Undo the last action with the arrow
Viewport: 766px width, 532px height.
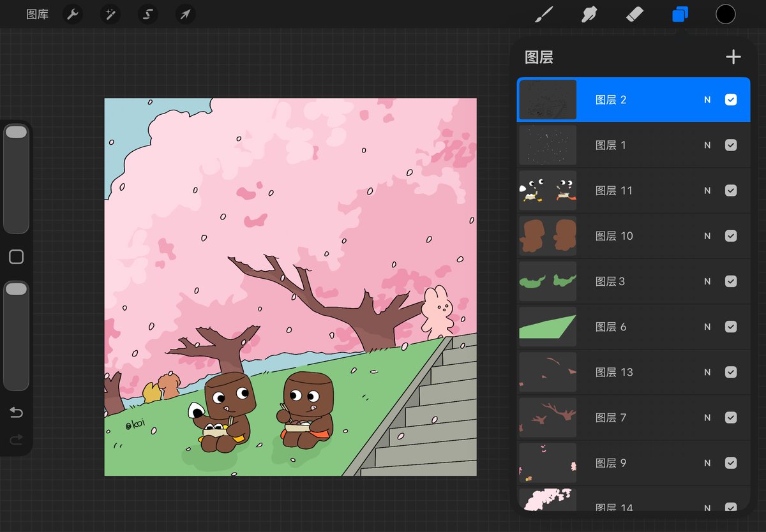pyautogui.click(x=16, y=413)
